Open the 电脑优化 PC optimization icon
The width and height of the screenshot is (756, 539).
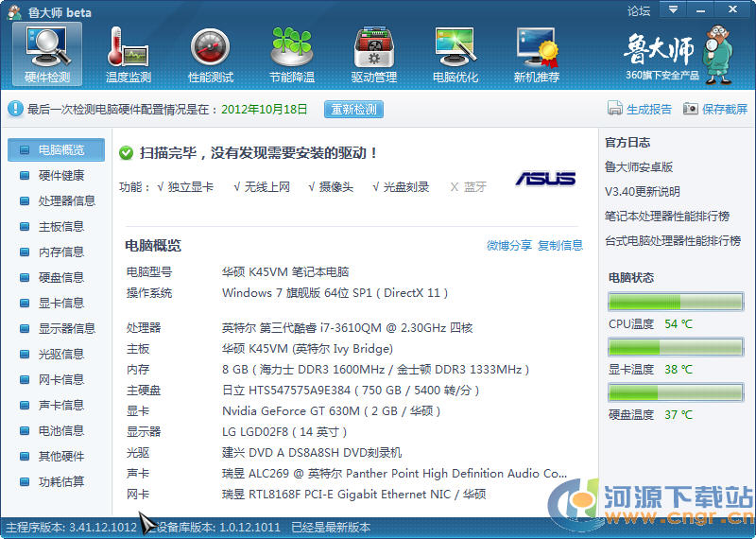tap(455, 54)
